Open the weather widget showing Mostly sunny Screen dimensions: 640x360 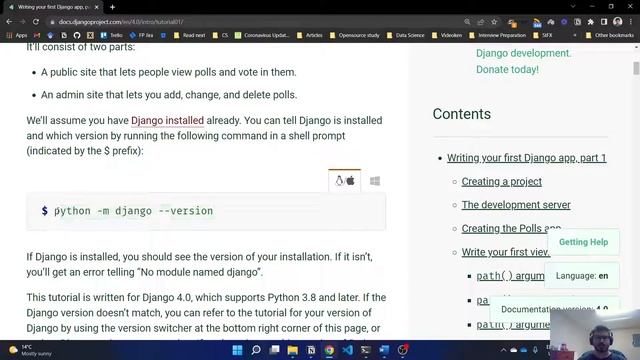click(x=31, y=350)
